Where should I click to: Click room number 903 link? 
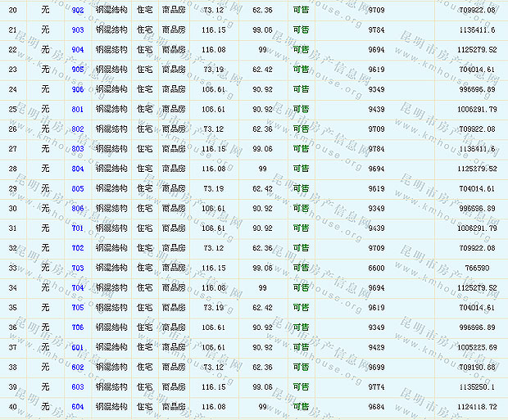coord(78,29)
